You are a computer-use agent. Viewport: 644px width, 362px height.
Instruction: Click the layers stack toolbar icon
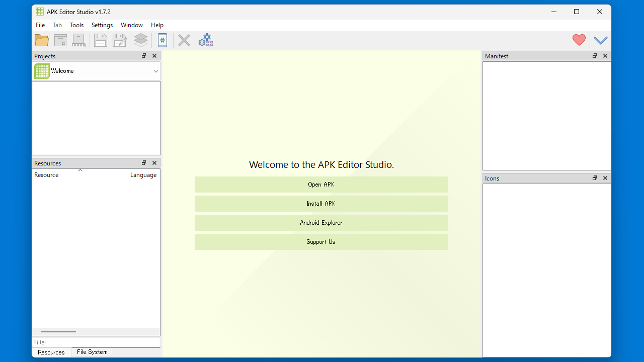[x=141, y=40]
